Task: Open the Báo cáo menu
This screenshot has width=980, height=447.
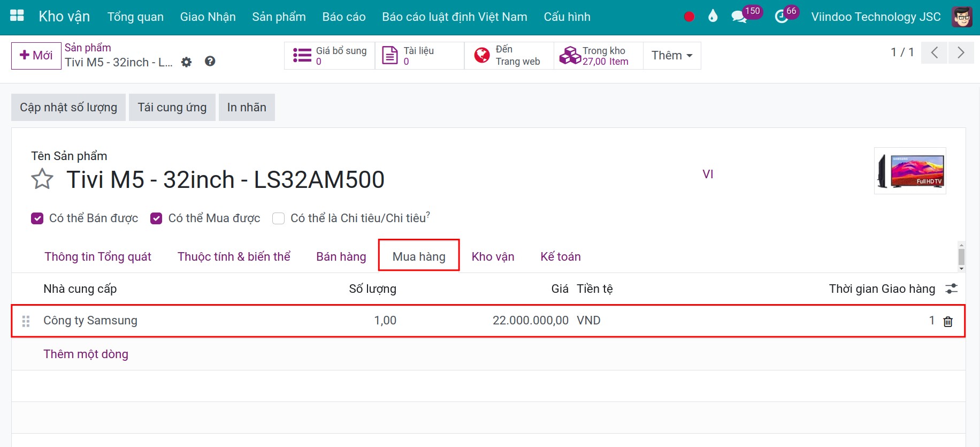Action: (344, 17)
